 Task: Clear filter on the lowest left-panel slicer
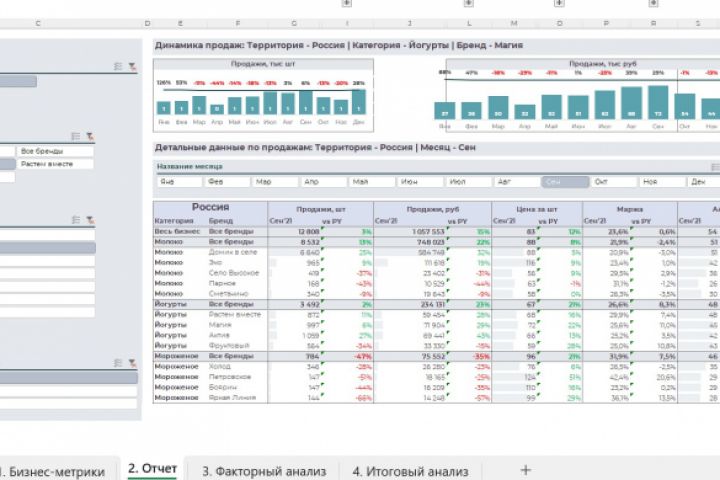pyautogui.click(x=132, y=363)
